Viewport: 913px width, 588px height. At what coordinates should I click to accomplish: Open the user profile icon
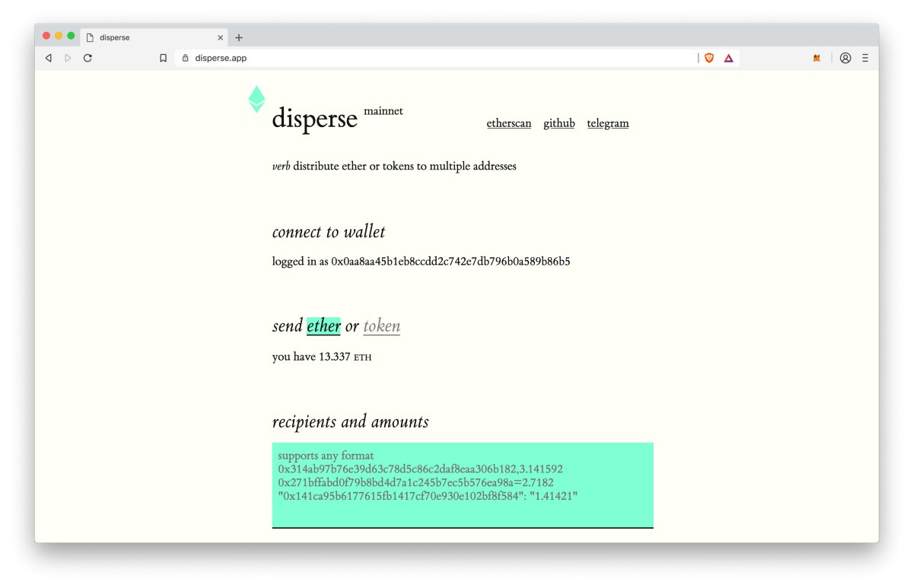[x=845, y=58]
